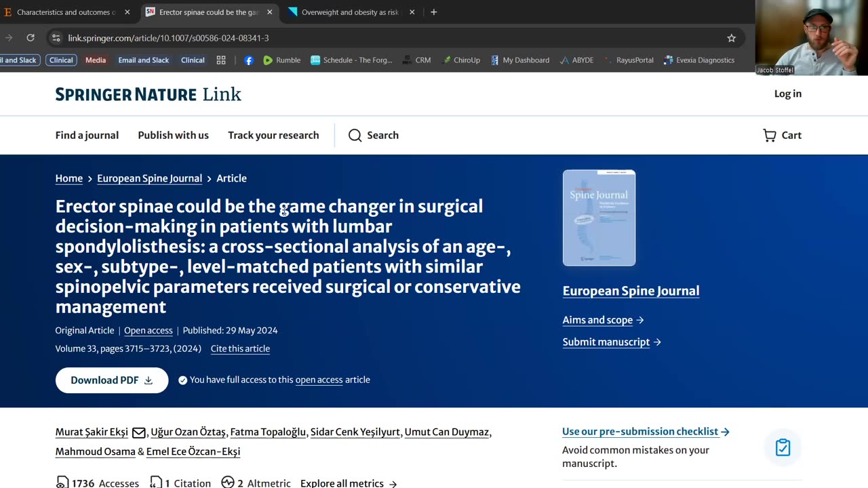This screenshot has width=868, height=488.
Task: Click the Springer Nature Link logo
Action: click(148, 94)
